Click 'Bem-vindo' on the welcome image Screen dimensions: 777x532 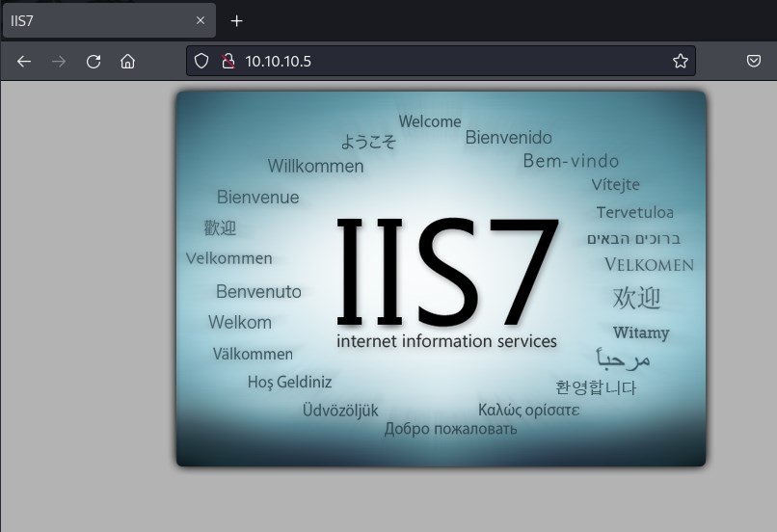coord(571,161)
